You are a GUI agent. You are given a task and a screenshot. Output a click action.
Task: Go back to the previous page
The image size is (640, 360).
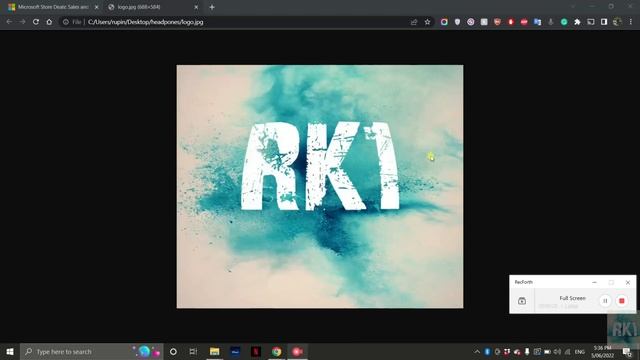click(x=9, y=22)
